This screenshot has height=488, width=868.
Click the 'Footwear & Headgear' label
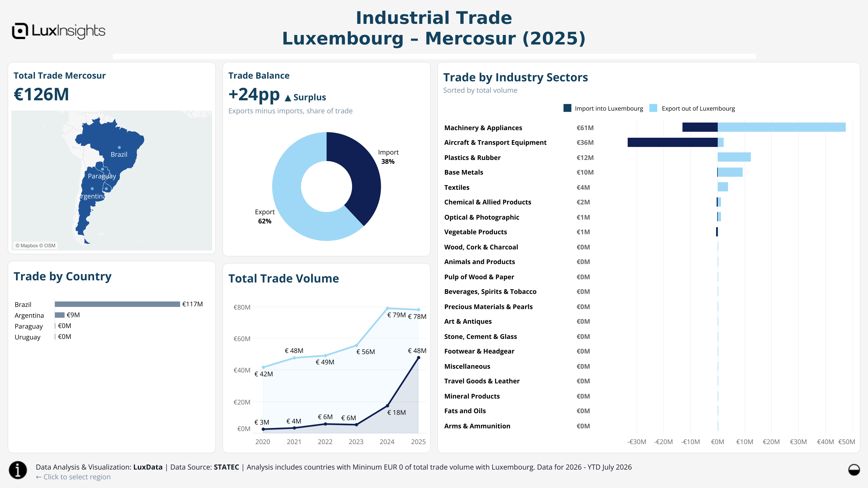(479, 351)
